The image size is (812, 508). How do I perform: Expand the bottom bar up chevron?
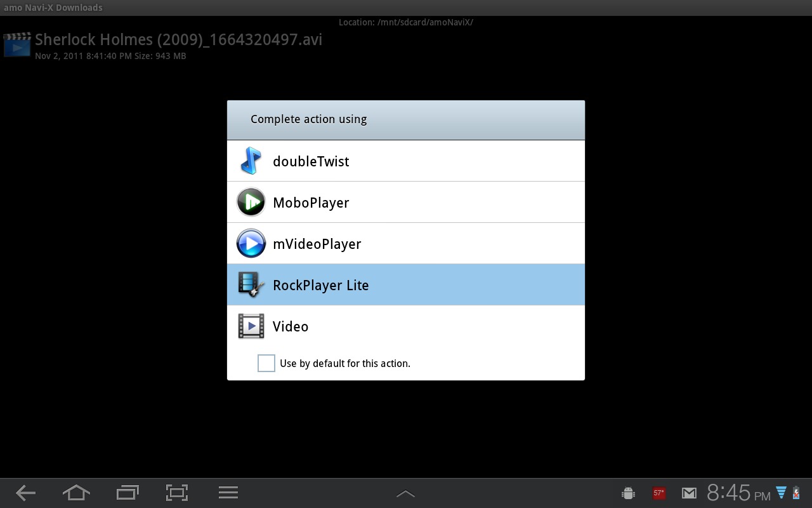(x=405, y=493)
